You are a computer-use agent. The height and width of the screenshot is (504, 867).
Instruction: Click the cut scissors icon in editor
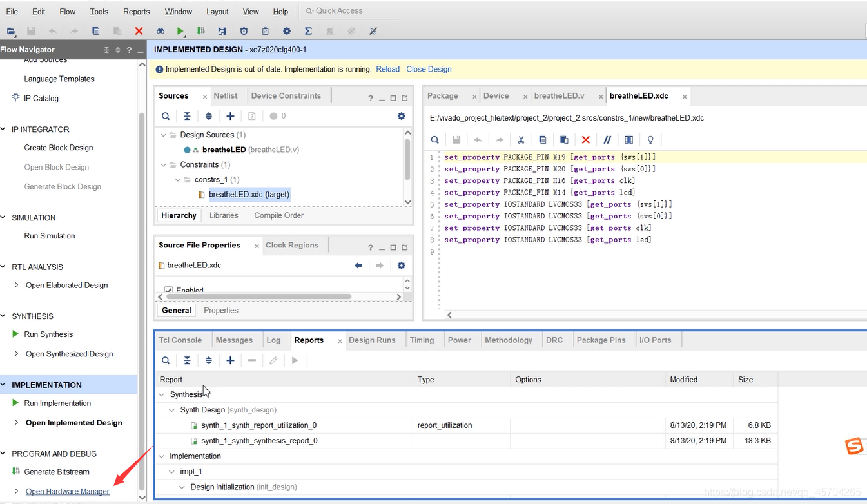coord(521,140)
